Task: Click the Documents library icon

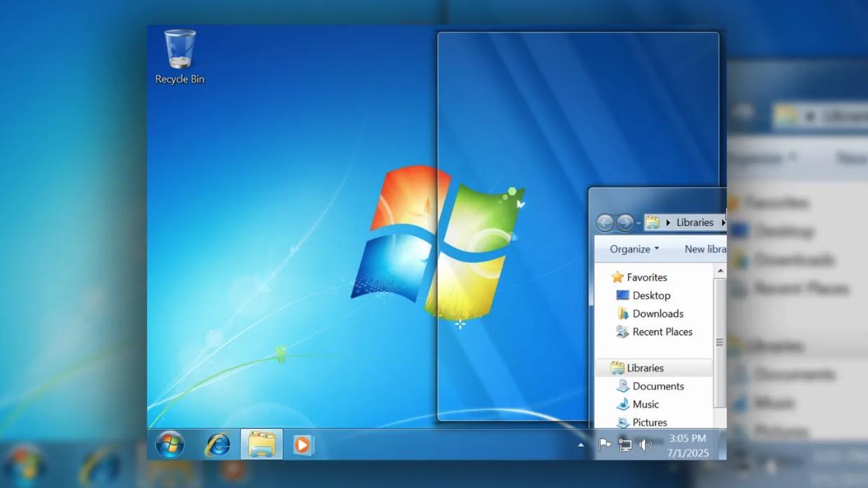Action: point(622,386)
